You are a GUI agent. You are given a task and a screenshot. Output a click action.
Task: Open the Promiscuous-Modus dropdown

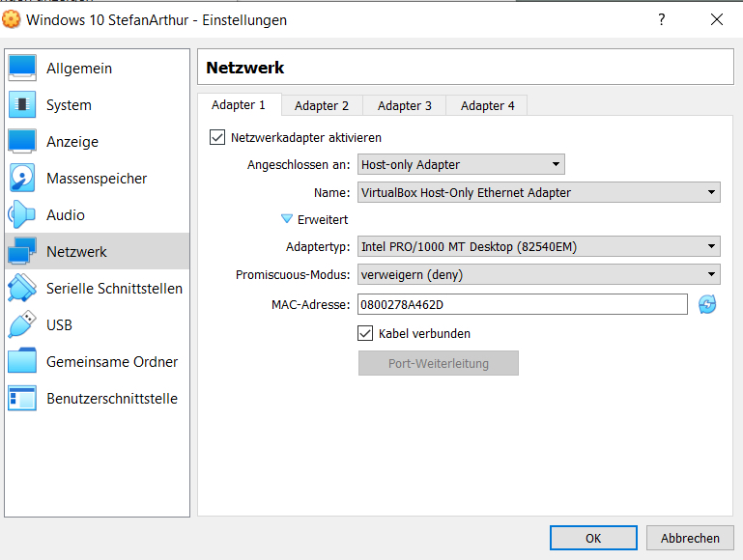(539, 274)
